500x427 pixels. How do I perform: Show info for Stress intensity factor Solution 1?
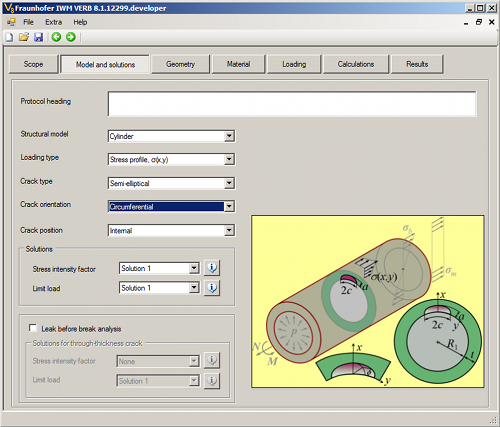tap(212, 268)
